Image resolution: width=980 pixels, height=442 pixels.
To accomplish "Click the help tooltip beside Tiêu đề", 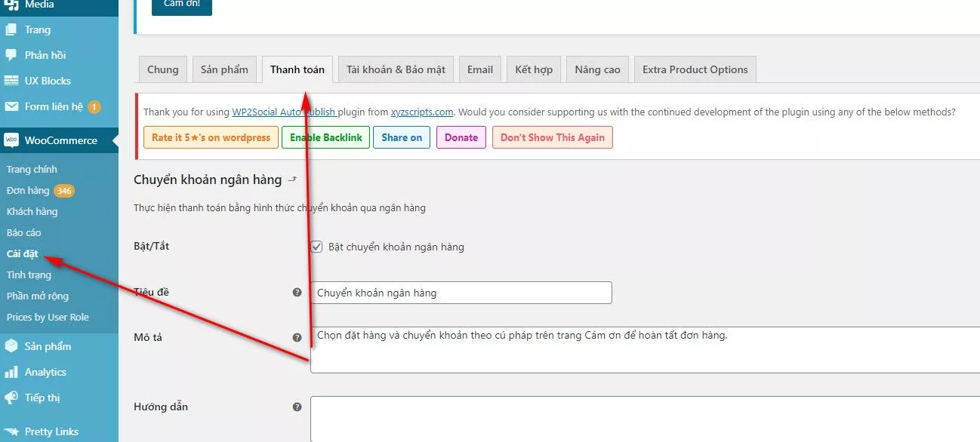I will click(297, 292).
